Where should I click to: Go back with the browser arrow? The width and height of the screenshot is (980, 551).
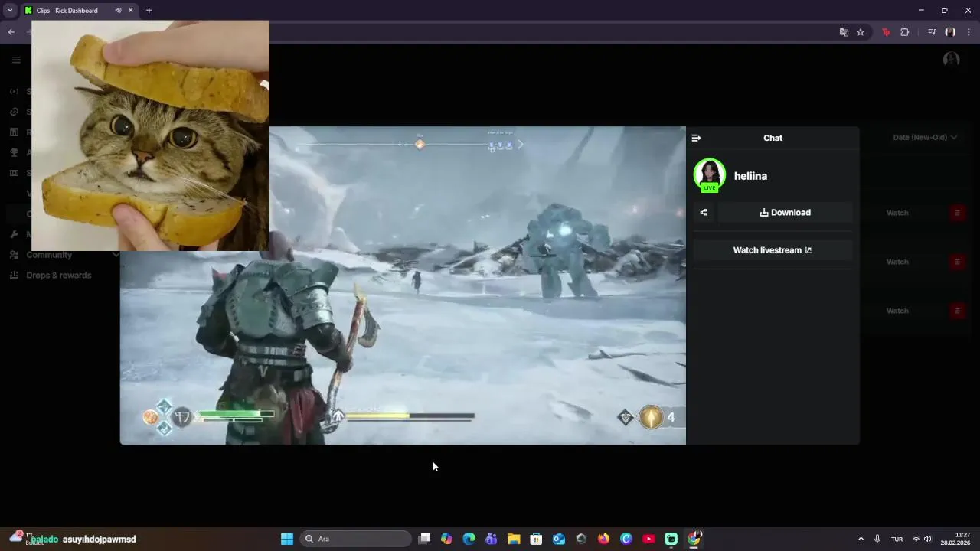click(x=11, y=32)
